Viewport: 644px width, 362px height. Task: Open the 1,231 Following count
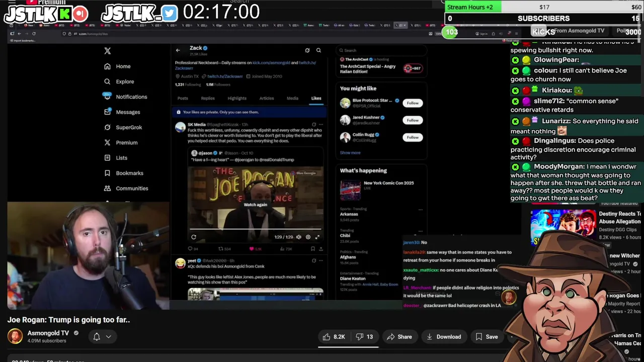point(187,85)
